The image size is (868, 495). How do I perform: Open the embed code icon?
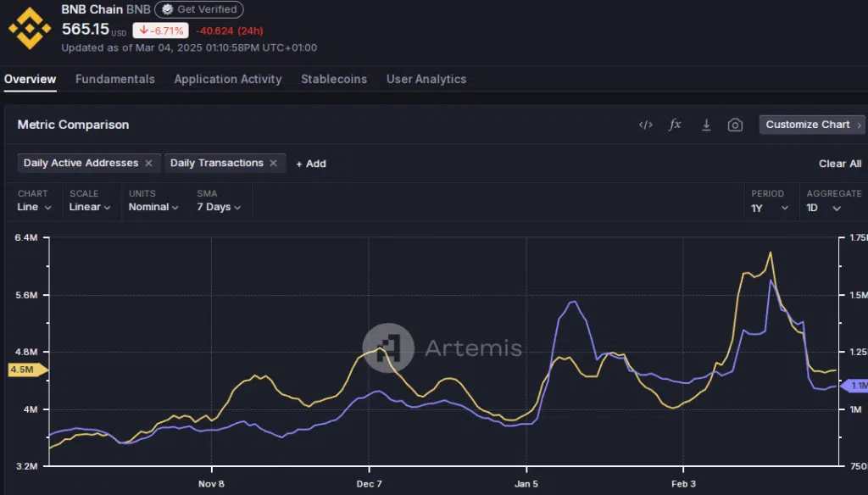(645, 125)
